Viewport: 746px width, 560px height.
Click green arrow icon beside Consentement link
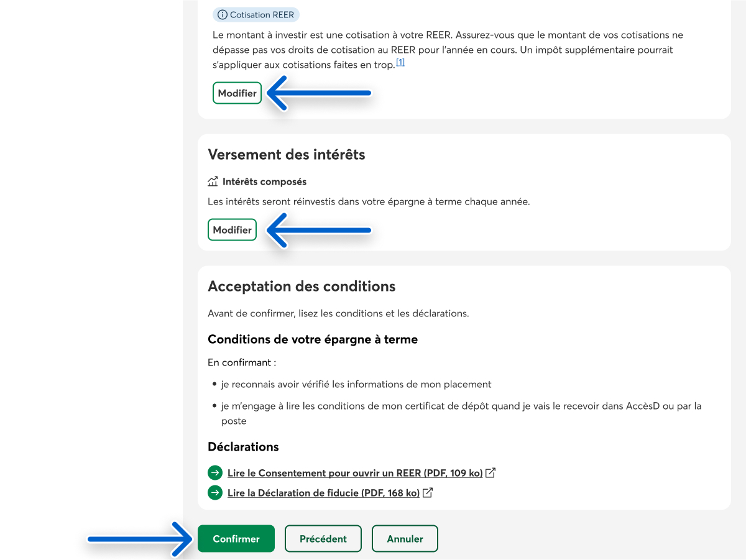215,473
